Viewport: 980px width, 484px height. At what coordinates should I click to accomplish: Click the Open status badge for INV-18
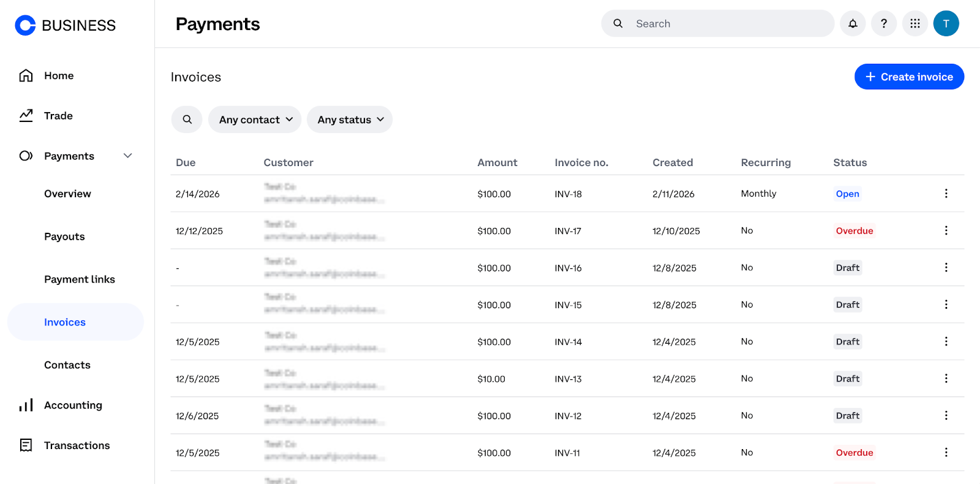click(847, 194)
